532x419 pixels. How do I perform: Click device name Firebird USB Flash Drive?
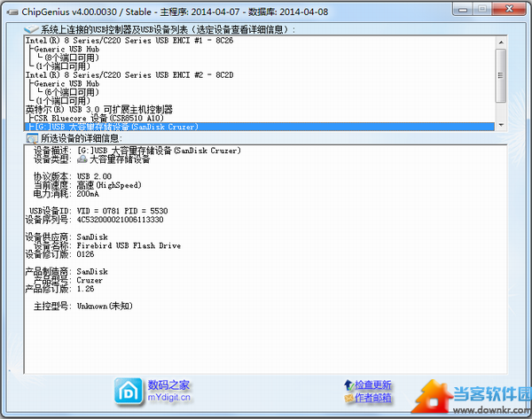129,245
